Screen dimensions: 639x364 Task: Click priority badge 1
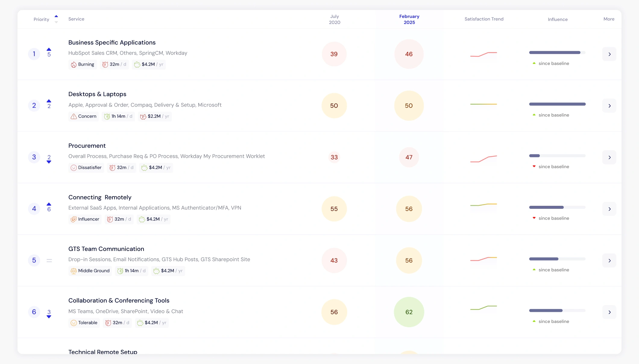point(34,54)
